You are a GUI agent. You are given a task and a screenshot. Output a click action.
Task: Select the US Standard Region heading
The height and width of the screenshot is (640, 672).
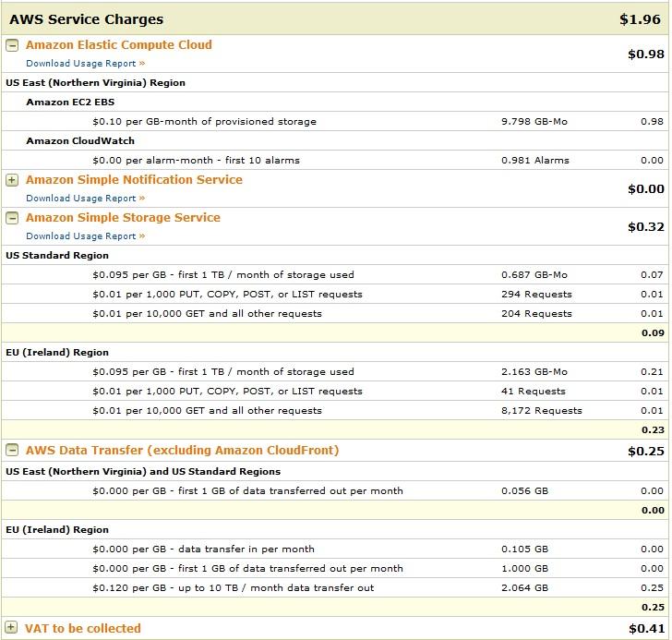[57, 256]
